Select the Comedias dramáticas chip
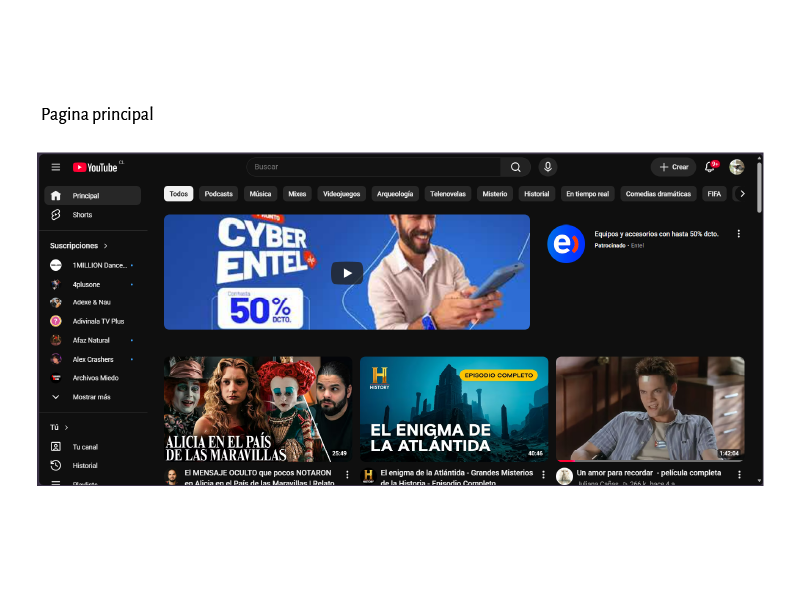800x600 pixels. [658, 194]
